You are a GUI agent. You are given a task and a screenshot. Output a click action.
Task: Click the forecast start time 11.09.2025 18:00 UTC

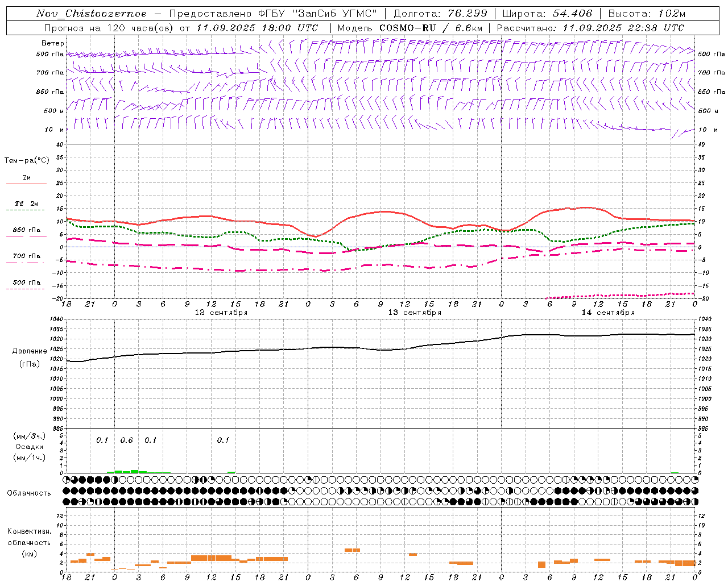pyautogui.click(x=257, y=28)
